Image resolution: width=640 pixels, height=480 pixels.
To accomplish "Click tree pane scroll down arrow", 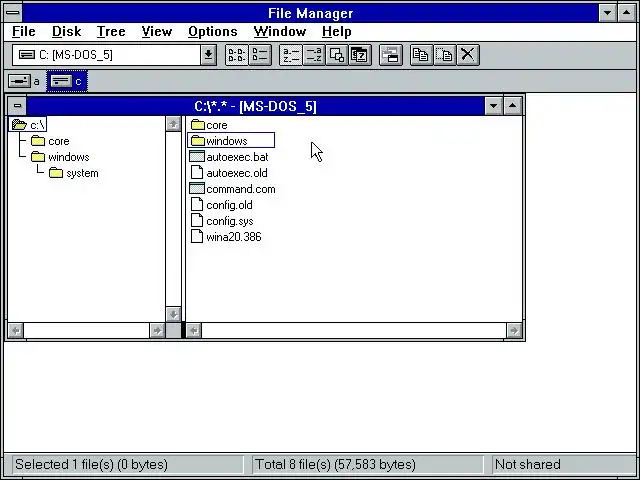I will click(173, 314).
